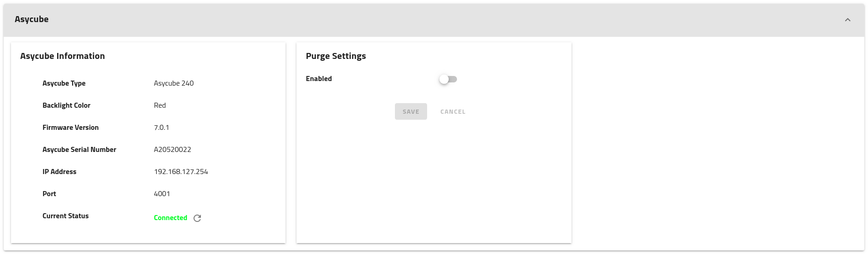Refresh the current connection status

[x=197, y=218]
